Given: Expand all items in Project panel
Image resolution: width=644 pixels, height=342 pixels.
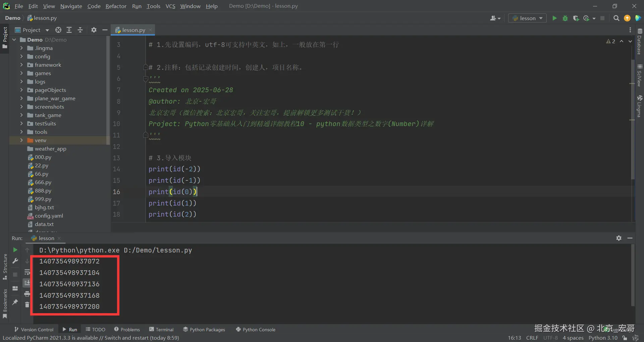Looking at the screenshot, I should pyautogui.click(x=69, y=30).
